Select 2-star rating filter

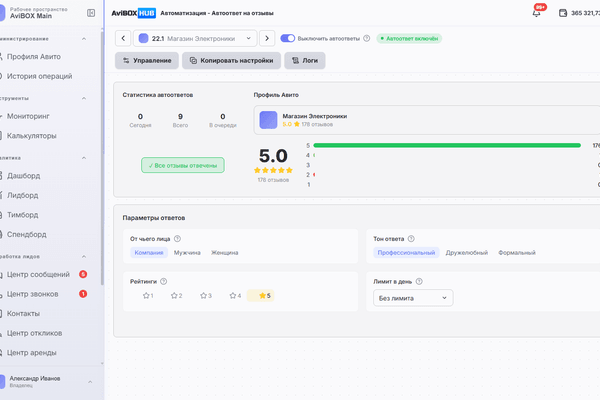[176, 296]
